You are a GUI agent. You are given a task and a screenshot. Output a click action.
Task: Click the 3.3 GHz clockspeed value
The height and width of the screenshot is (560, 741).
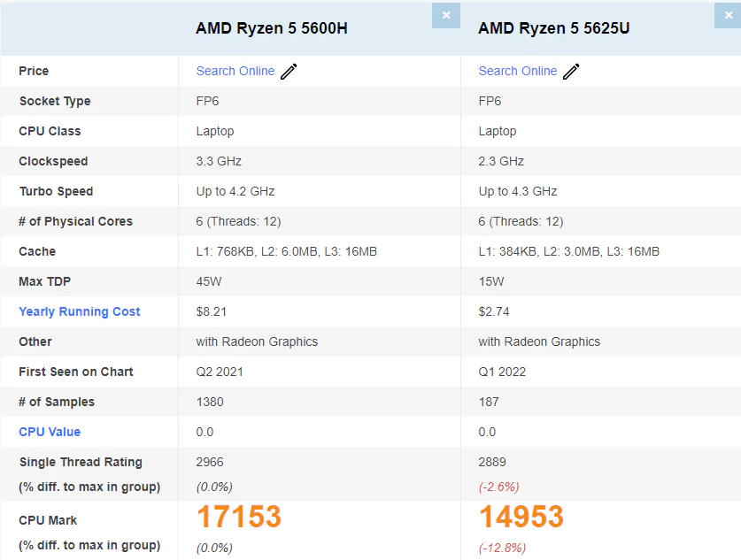[x=219, y=162]
